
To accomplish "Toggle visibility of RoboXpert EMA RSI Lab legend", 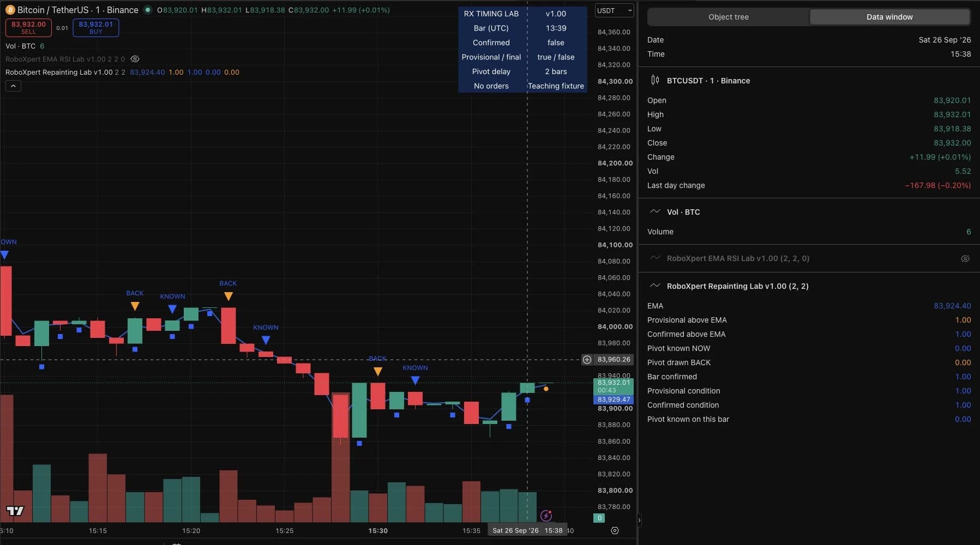I will point(135,59).
